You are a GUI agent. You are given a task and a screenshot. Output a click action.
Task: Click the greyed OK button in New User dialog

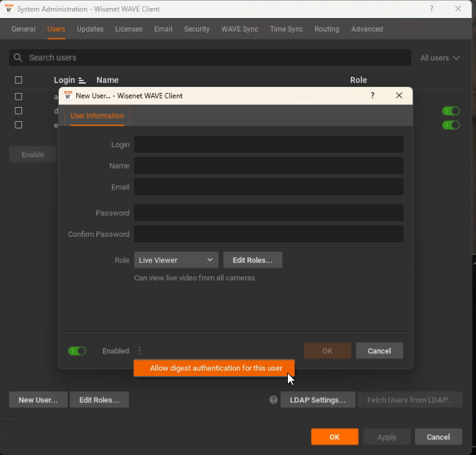(327, 351)
